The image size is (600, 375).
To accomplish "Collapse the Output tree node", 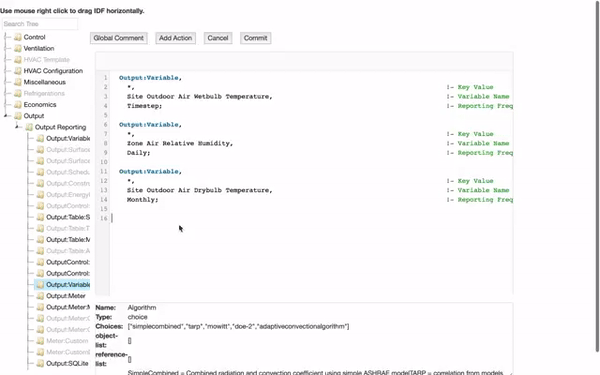I will (x=6, y=116).
